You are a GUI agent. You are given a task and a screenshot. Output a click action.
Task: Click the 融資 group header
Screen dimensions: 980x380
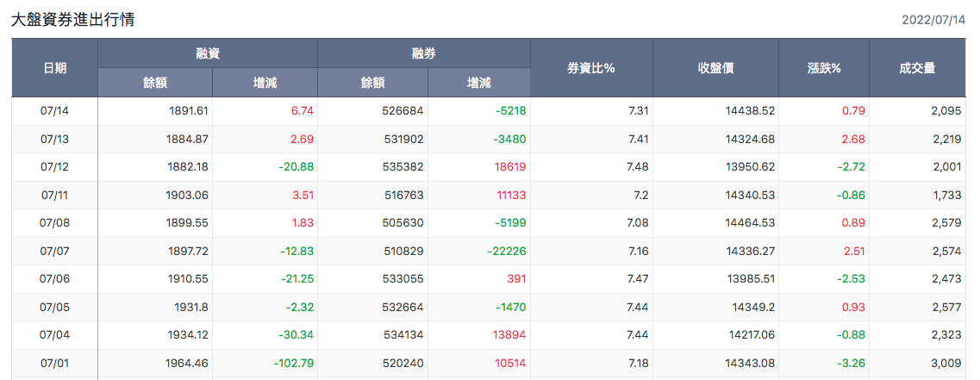click(208, 53)
